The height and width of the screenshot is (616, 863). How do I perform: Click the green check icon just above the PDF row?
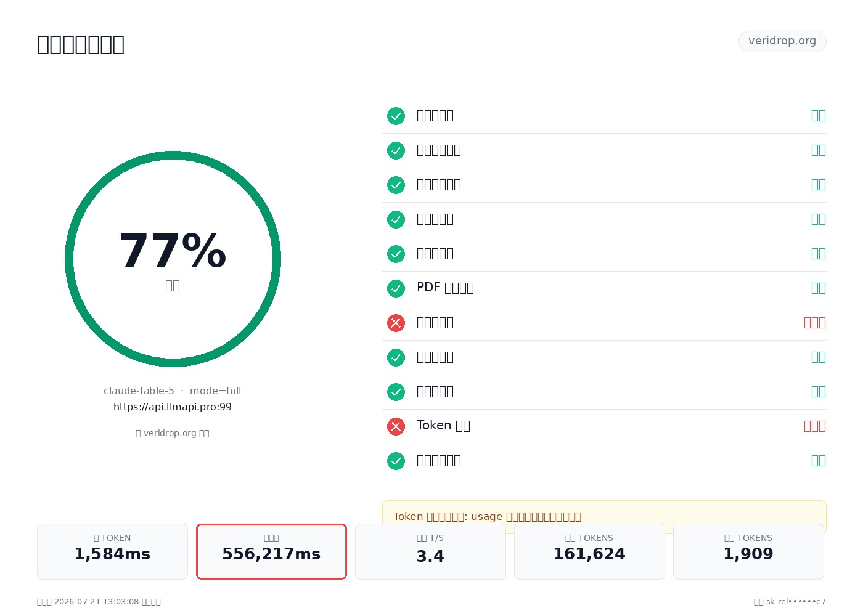point(396,254)
